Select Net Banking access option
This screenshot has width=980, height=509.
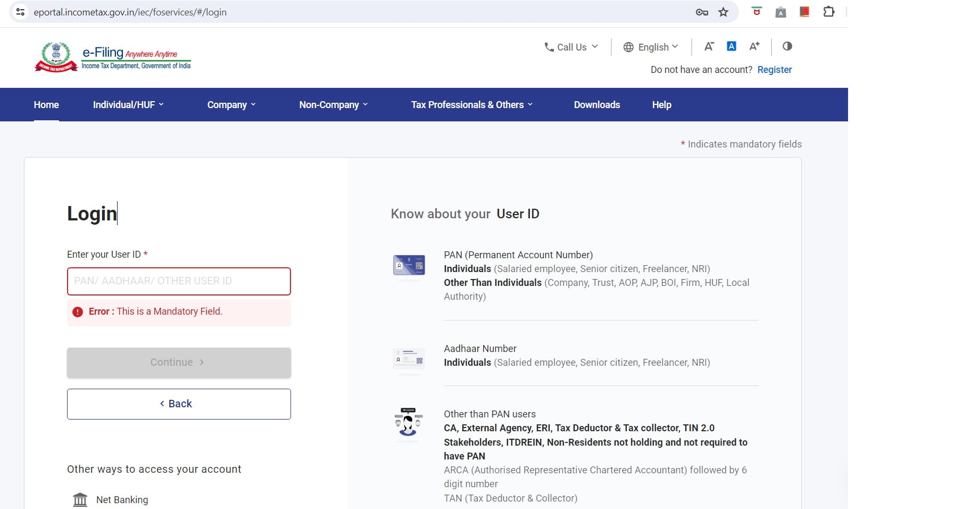click(110, 500)
